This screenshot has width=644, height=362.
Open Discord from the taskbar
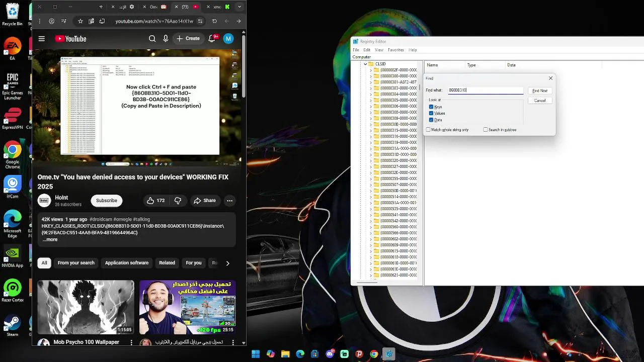[330, 354]
